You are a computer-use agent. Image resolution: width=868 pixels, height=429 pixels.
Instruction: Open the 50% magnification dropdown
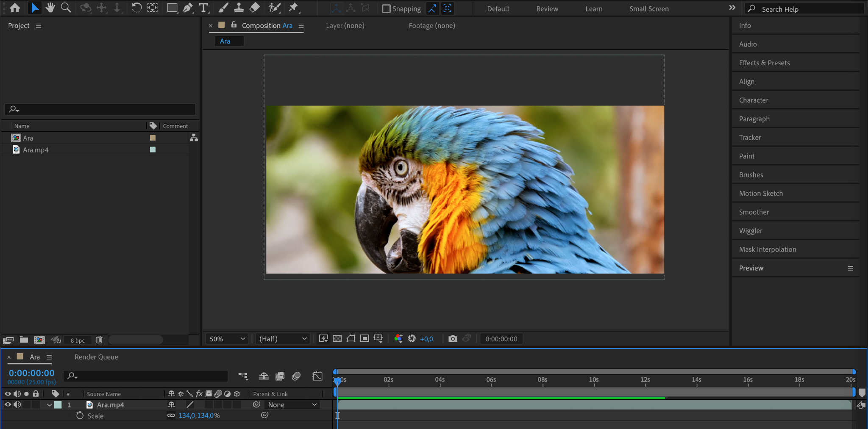tap(227, 339)
